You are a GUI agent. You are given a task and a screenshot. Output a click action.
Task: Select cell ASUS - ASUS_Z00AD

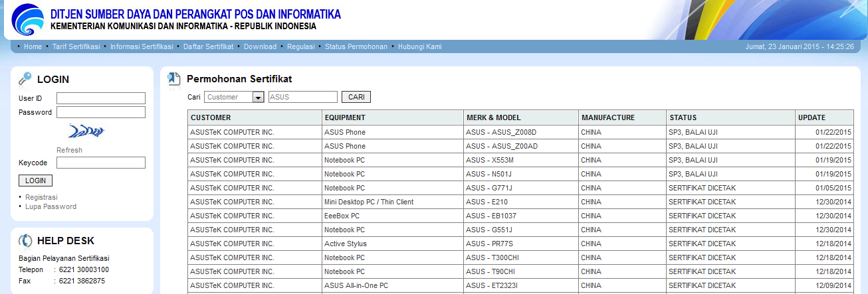point(521,146)
